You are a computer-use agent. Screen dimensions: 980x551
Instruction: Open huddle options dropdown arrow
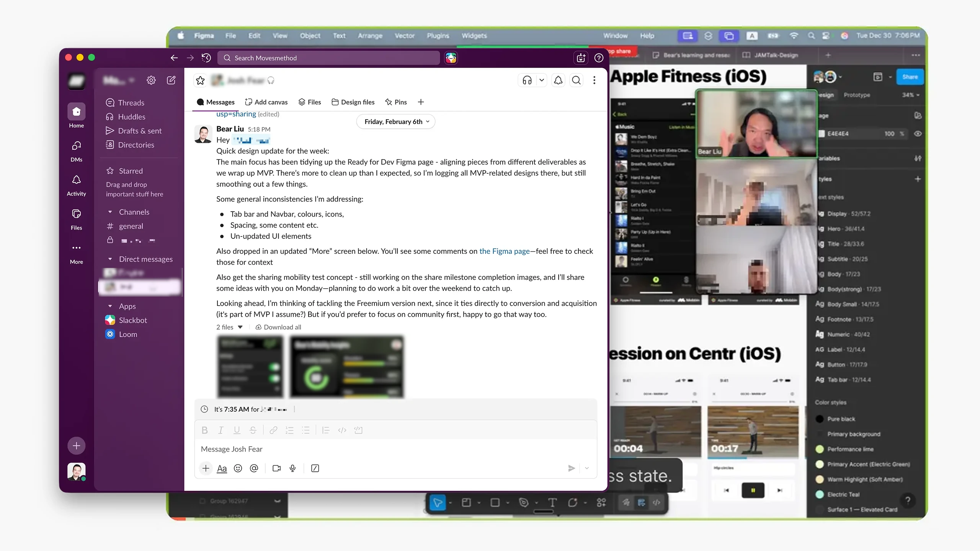pyautogui.click(x=541, y=80)
